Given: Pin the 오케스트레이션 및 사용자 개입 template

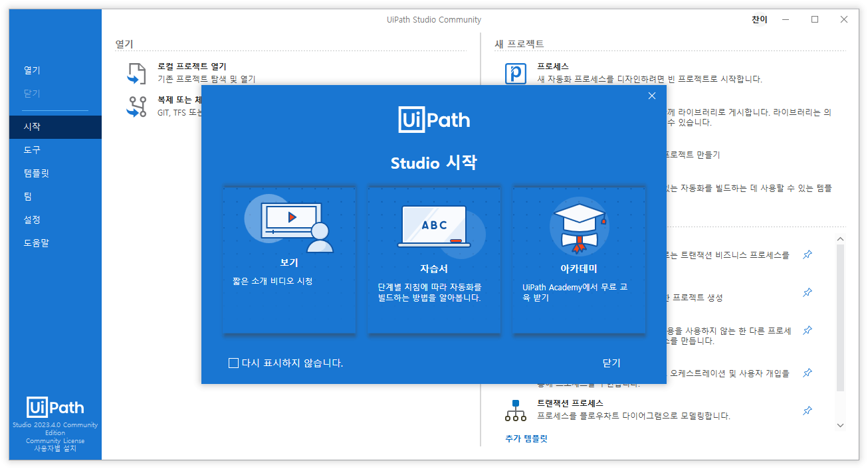Looking at the screenshot, I should point(807,373).
